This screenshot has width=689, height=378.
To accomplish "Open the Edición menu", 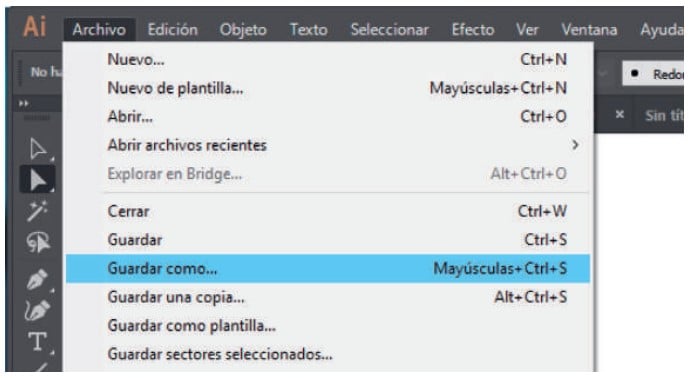I will point(172,30).
